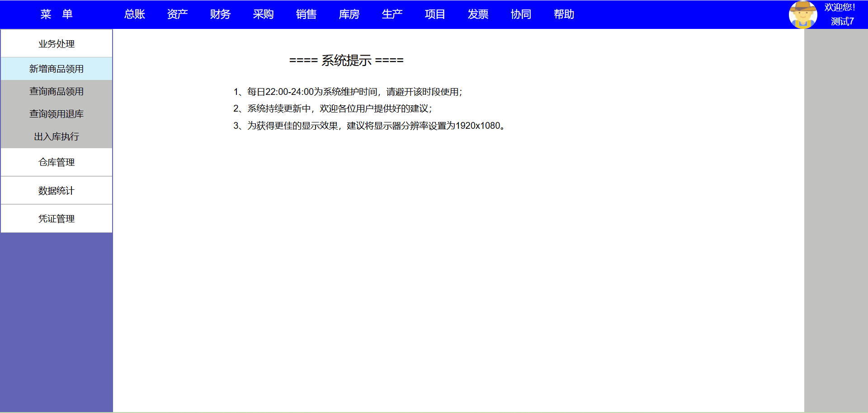Expand the 数据统计 section

coord(57,191)
